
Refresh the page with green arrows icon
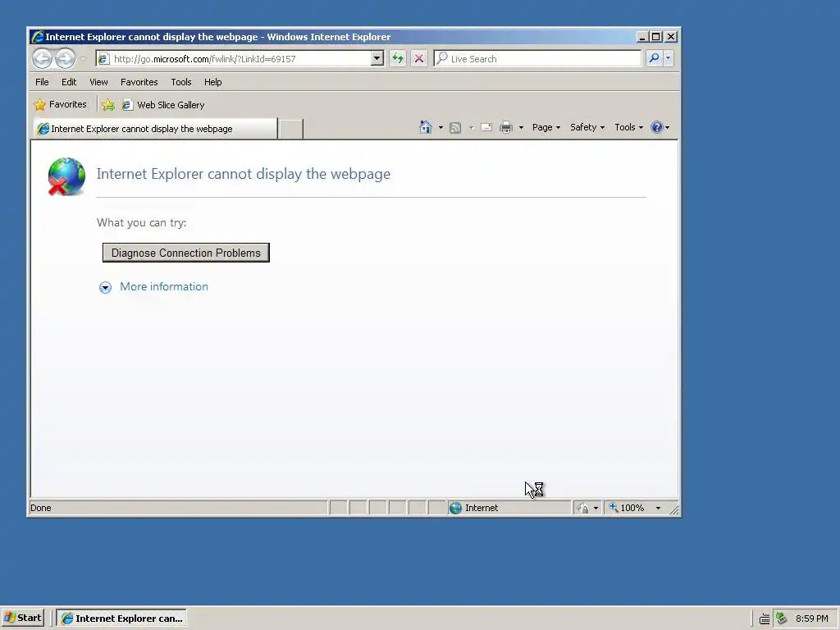[398, 58]
